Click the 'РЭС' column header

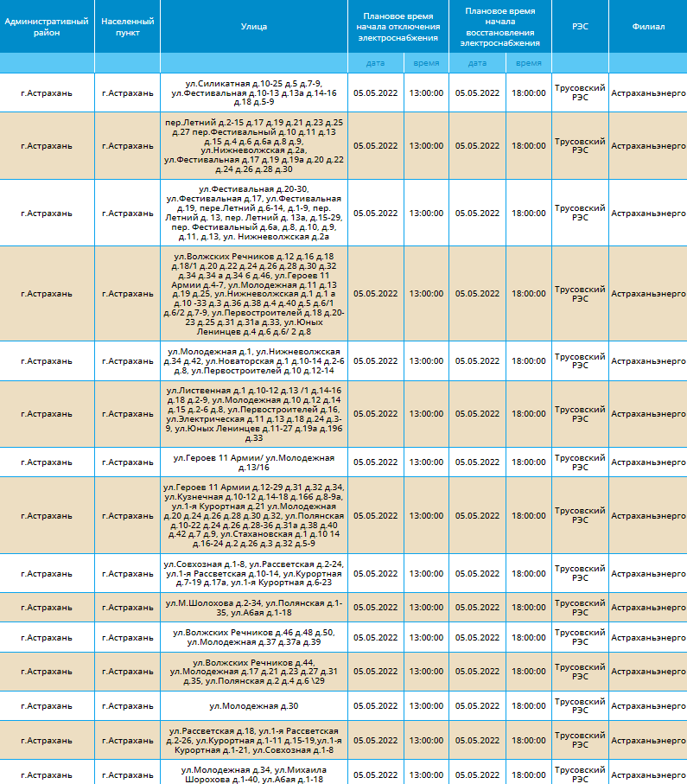(x=580, y=27)
